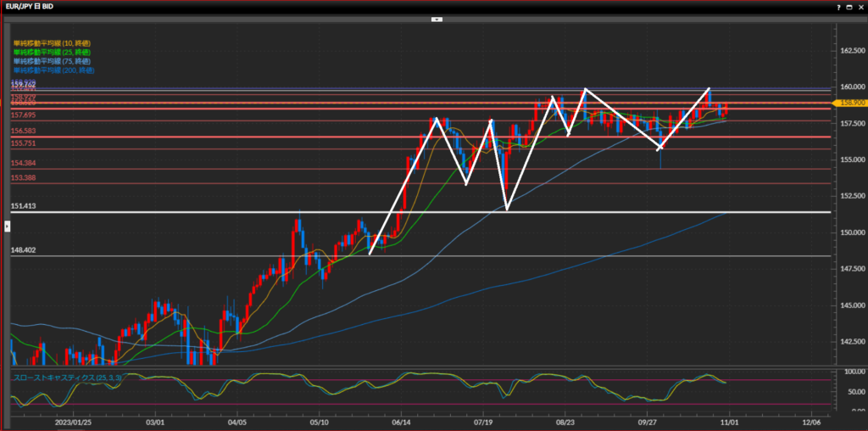Click the 154.384 horizontal line label
The height and width of the screenshot is (431, 868).
22,163
